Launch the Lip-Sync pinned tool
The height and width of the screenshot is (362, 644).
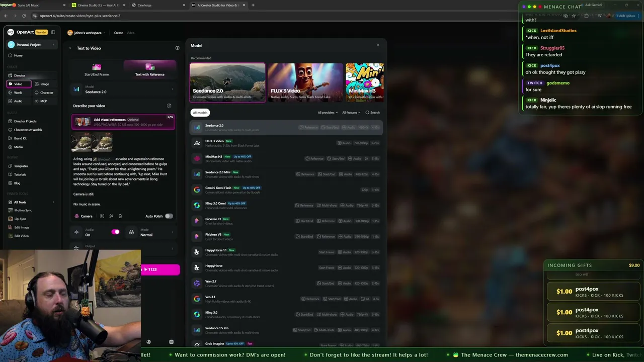[20, 219]
